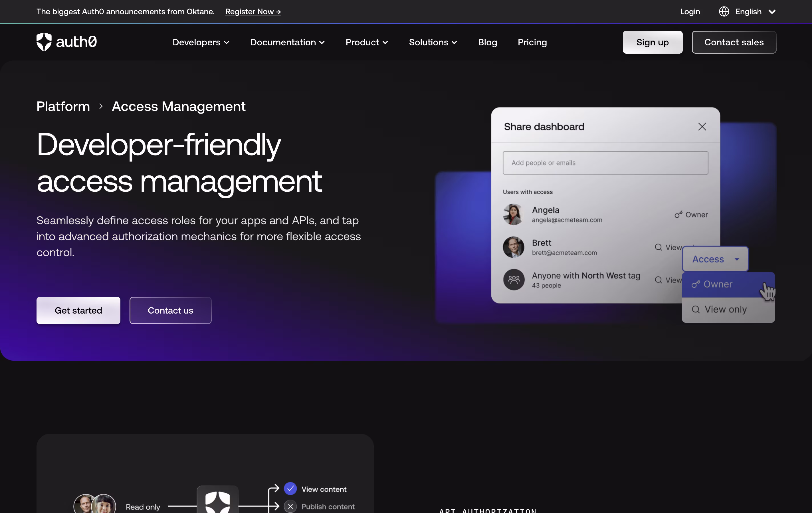Expand the Product menu
The image size is (812, 513).
pos(367,42)
